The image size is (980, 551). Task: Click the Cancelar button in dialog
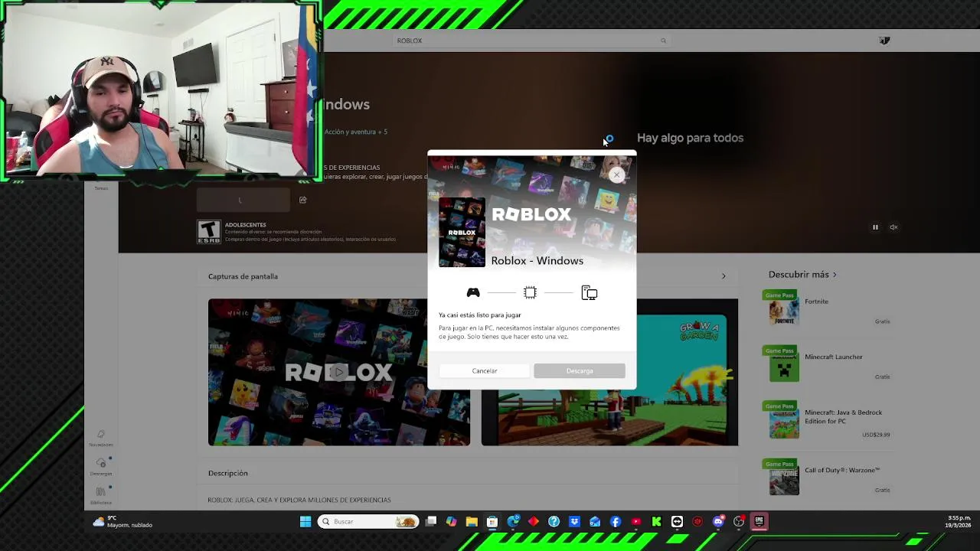coord(485,371)
